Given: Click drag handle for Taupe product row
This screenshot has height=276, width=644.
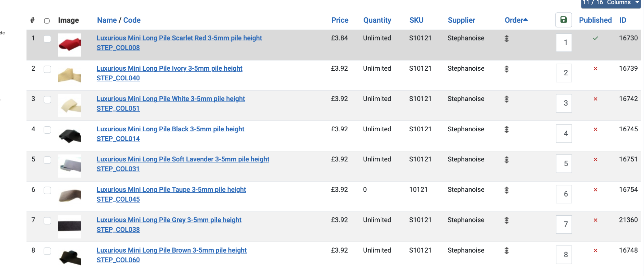Looking at the screenshot, I should (506, 190).
